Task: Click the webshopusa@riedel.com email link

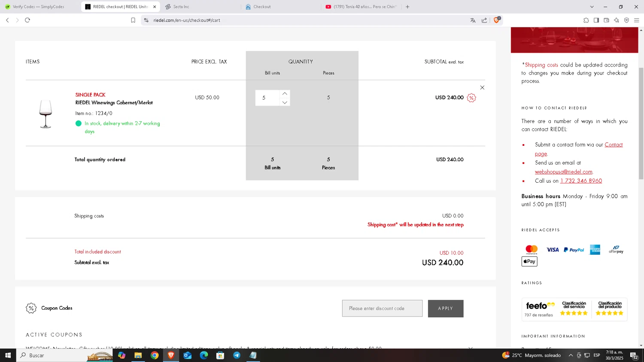Action: [563, 172]
